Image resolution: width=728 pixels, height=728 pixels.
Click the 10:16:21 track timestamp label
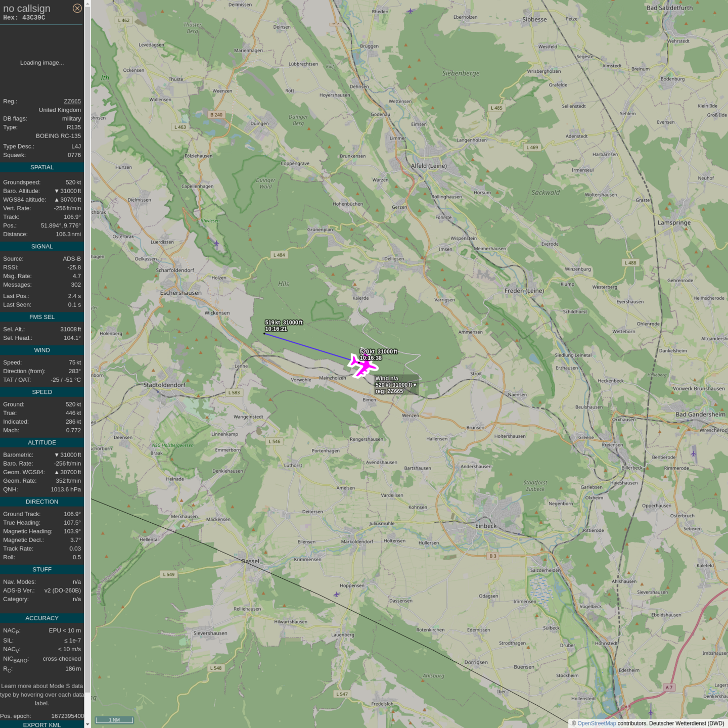coord(276,329)
